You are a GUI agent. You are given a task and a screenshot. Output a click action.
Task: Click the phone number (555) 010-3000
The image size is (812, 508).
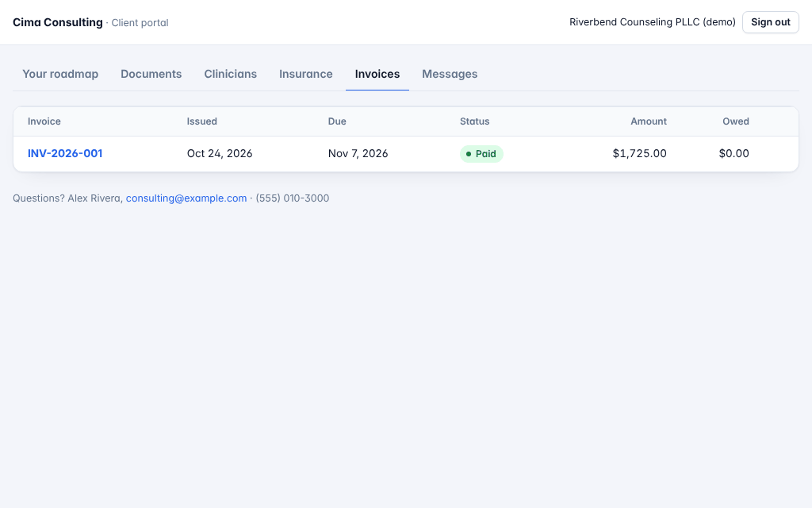click(293, 198)
